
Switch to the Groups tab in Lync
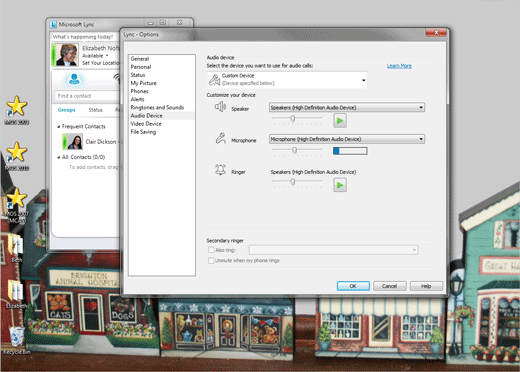(66, 110)
